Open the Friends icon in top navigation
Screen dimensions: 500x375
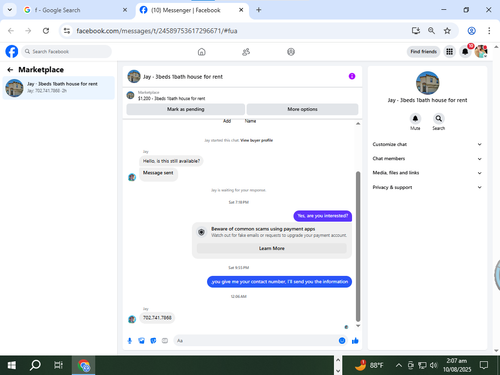(x=246, y=52)
